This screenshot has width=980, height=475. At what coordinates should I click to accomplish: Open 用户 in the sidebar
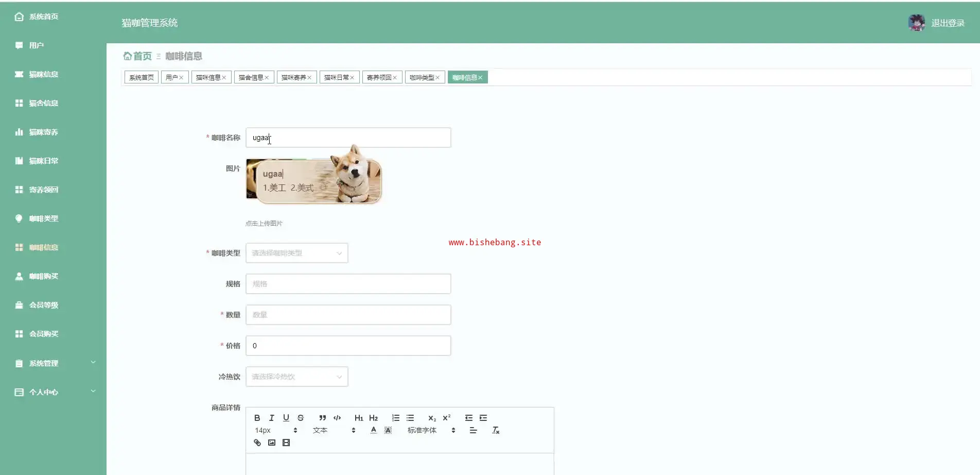click(x=54, y=45)
